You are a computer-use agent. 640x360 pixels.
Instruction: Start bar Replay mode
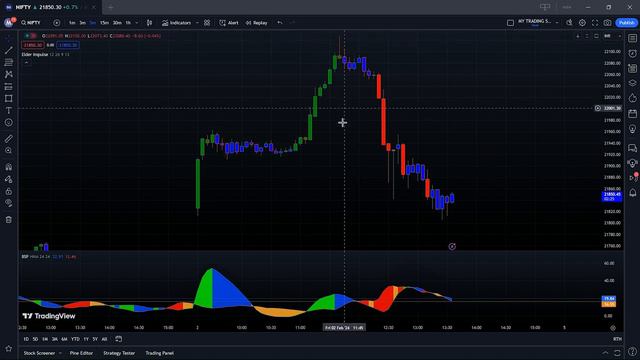pyautogui.click(x=256, y=23)
